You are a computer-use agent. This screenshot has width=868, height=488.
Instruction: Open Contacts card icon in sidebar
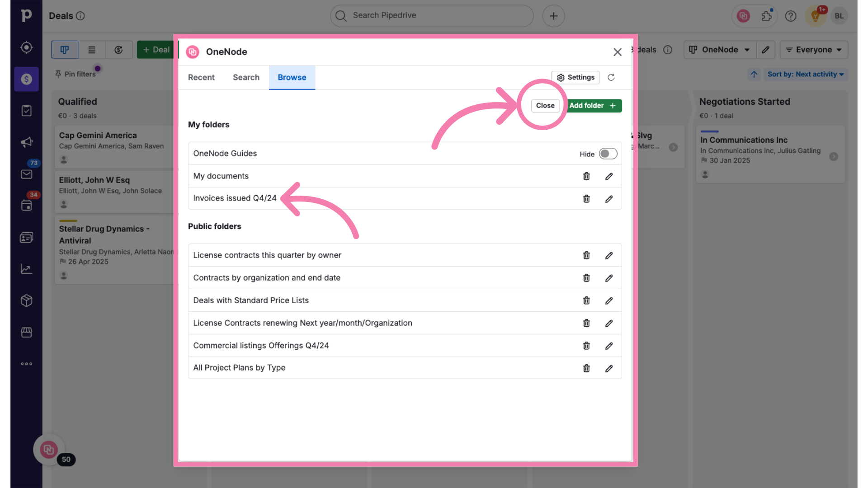pyautogui.click(x=26, y=237)
